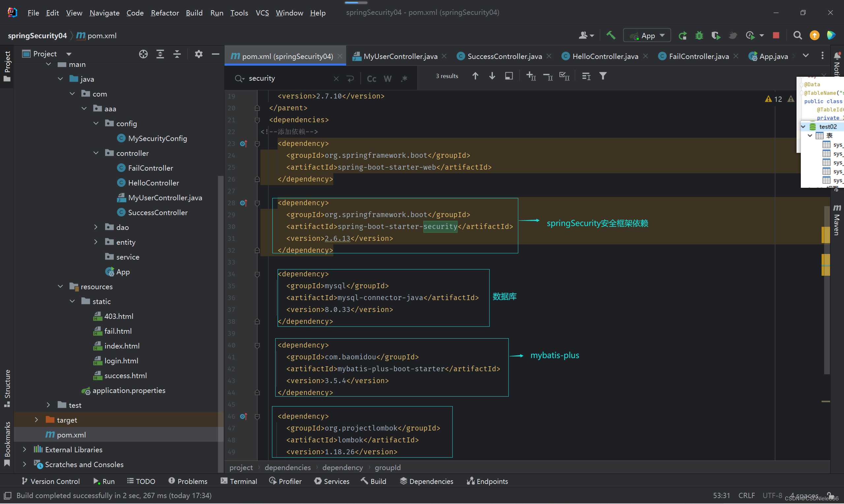Open the App run configuration dropdown
The height and width of the screenshot is (504, 844).
coord(662,35)
